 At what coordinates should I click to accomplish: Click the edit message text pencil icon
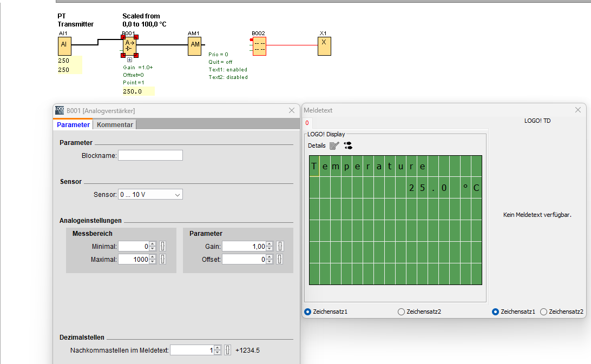click(334, 145)
